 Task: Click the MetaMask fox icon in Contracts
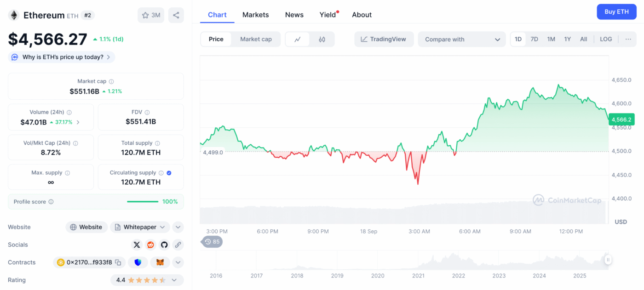coord(160,262)
